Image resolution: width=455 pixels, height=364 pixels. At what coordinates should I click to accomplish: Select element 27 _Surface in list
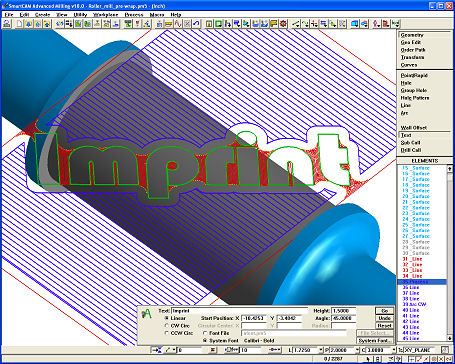pyautogui.click(x=416, y=236)
